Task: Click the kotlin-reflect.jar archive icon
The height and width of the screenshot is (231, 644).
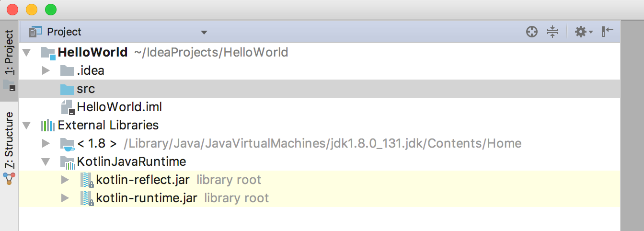Action: [x=87, y=181]
